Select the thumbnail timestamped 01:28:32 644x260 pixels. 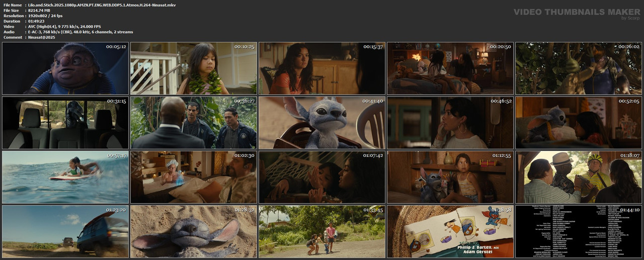[194, 231]
